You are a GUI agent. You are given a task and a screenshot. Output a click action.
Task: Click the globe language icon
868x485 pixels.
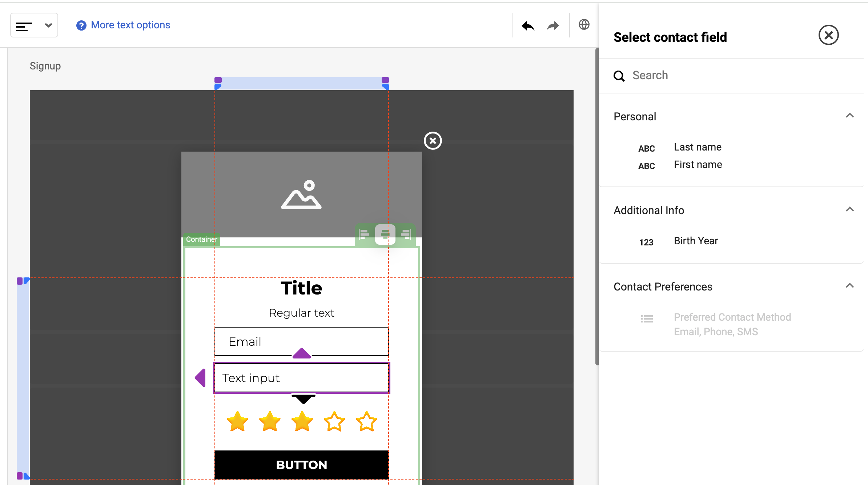(584, 25)
